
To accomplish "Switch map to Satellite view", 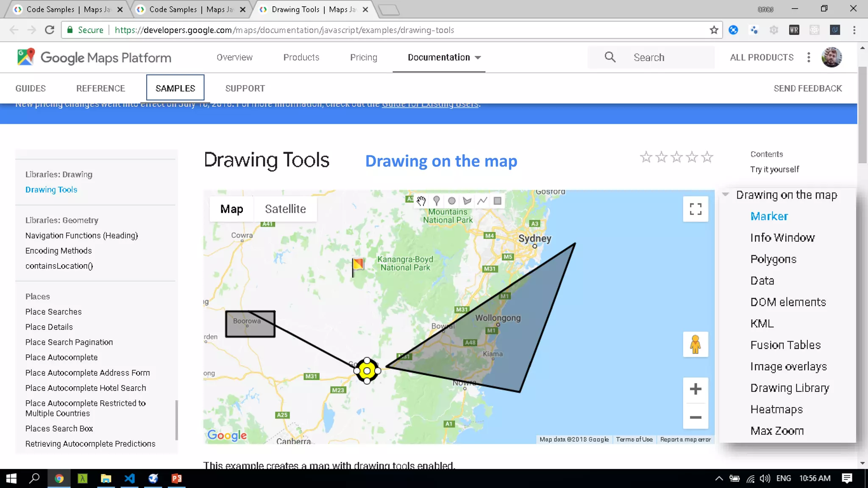I will (285, 209).
